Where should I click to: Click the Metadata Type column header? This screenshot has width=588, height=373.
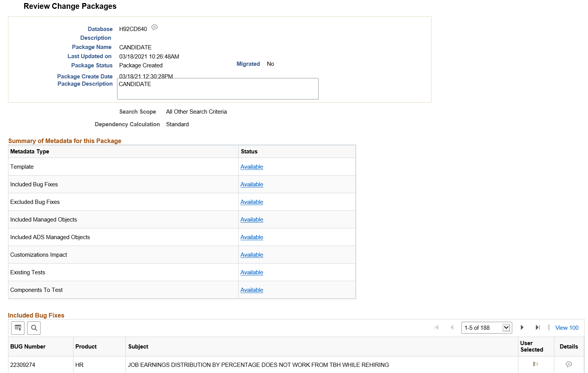point(30,151)
